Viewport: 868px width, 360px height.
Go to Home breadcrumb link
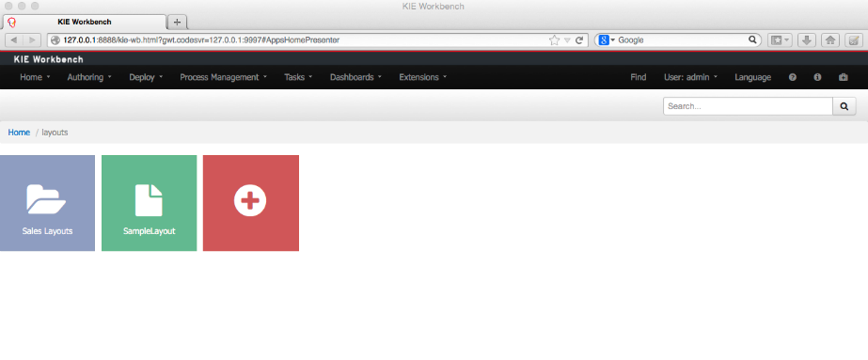(19, 133)
